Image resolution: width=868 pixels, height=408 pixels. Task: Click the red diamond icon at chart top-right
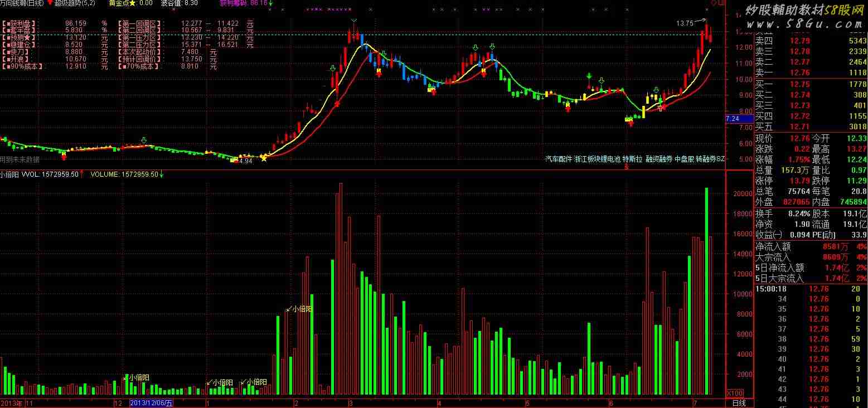pos(713,4)
